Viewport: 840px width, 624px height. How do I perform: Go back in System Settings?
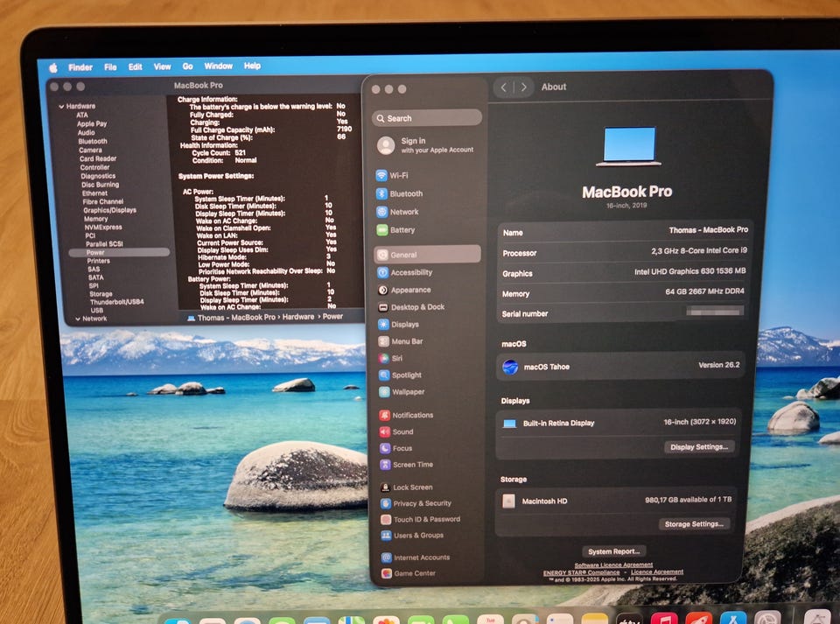coord(503,87)
